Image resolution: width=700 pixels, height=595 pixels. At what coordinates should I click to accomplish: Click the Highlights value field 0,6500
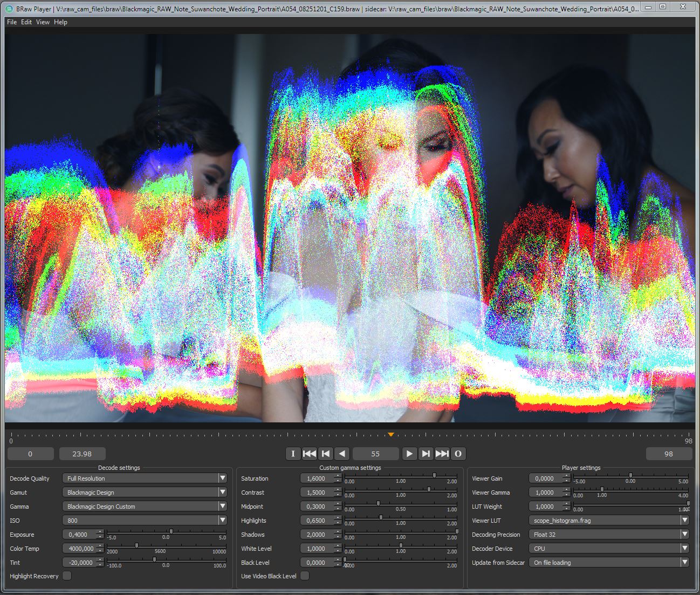[x=321, y=520]
